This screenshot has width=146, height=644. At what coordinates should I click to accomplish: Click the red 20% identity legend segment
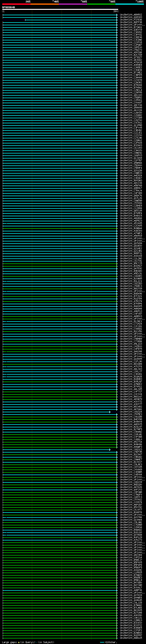(16, 4)
